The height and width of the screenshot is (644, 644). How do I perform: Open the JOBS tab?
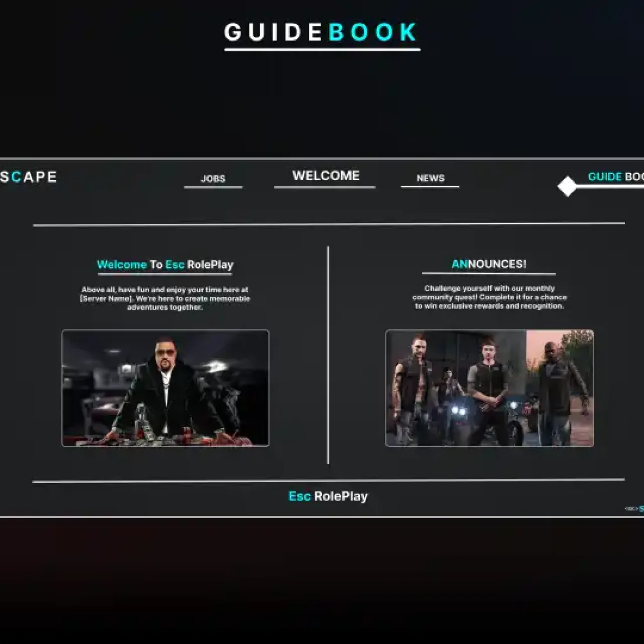click(213, 179)
